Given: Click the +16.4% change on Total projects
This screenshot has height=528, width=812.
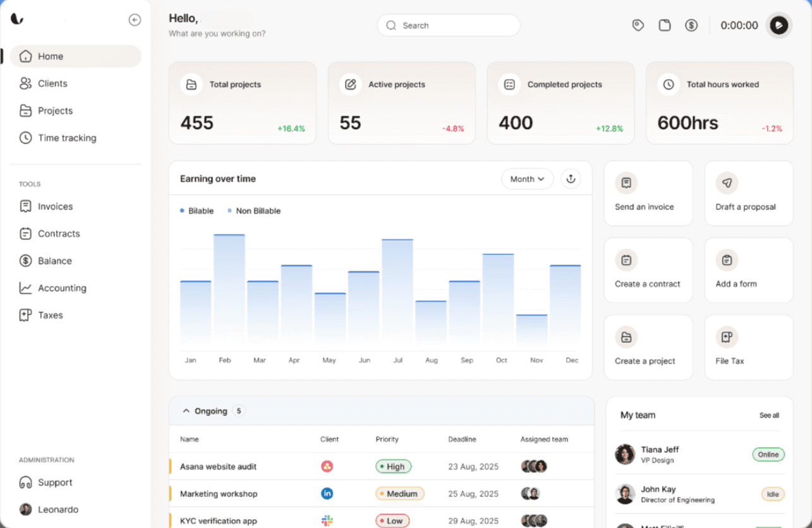Looking at the screenshot, I should 291,128.
